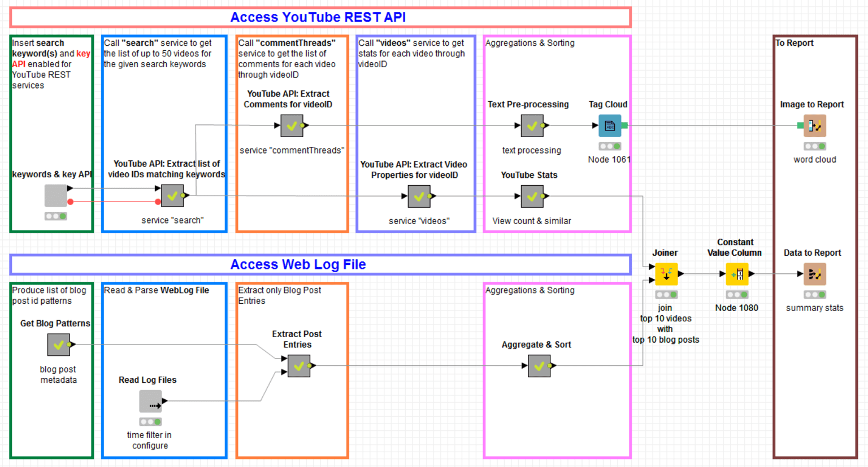Screen dimensions: 868x467
Task: Select the keywords & key API node
Action: [x=56, y=195]
